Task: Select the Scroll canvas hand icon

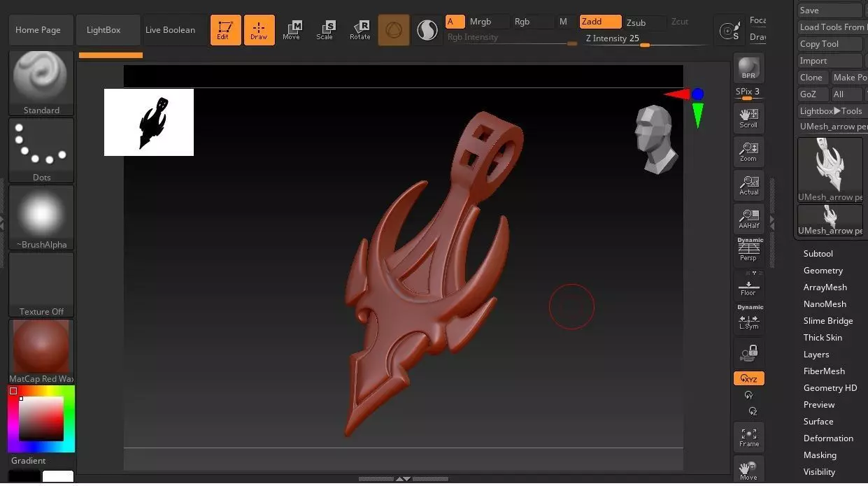Action: [x=748, y=117]
